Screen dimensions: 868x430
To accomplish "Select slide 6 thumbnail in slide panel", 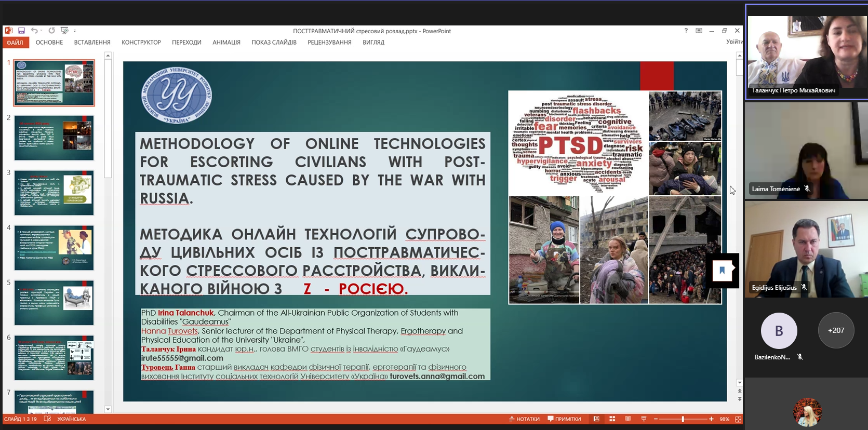I will (x=54, y=358).
